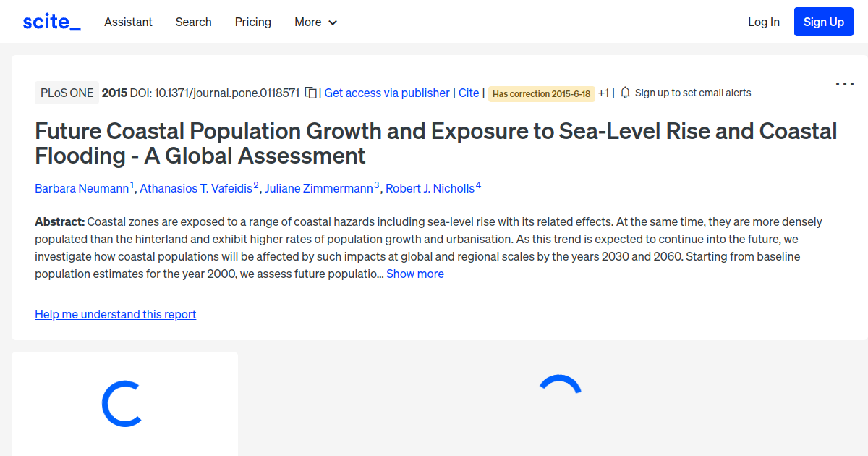The image size is (868, 456).
Task: Toggle 'Sign up to set email alerts'
Action: (x=692, y=93)
